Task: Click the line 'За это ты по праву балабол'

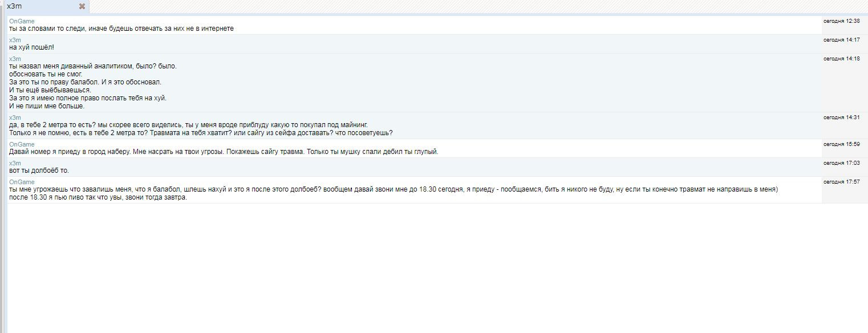Action: (86, 82)
